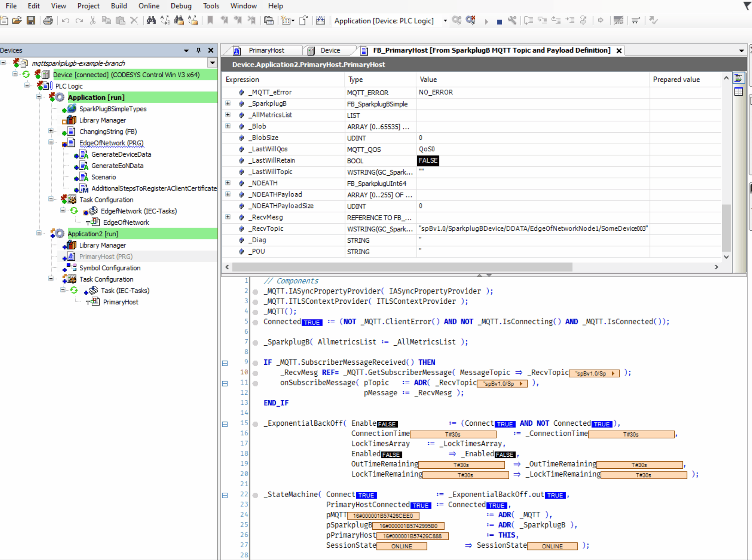Select Symbol Configuration in device tree
Image resolution: width=752 pixels, height=560 pixels.
pyautogui.click(x=110, y=268)
